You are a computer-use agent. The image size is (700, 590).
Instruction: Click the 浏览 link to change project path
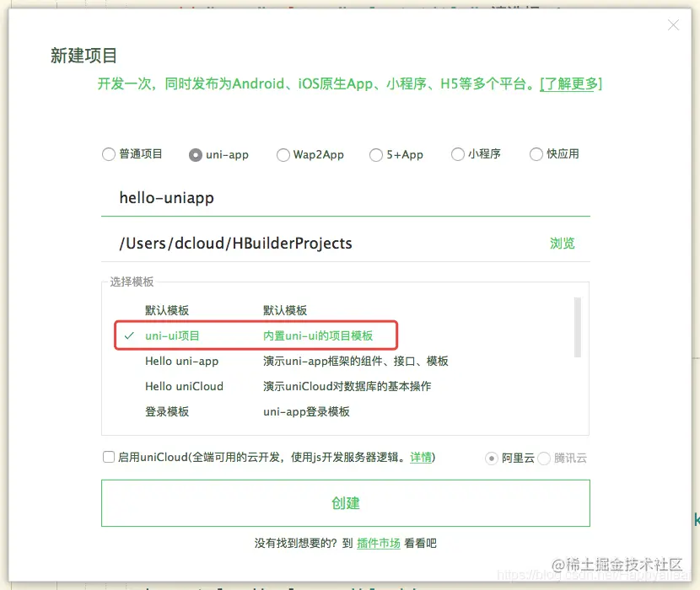click(x=562, y=242)
